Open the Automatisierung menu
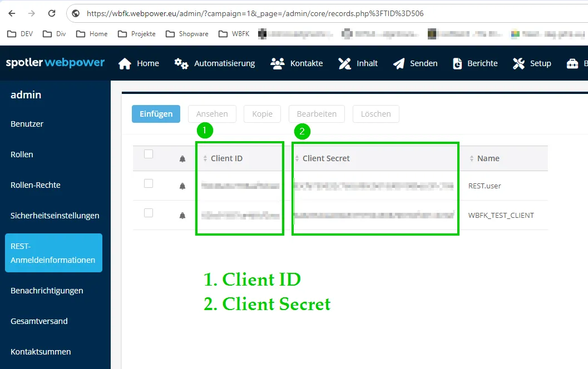 click(224, 63)
